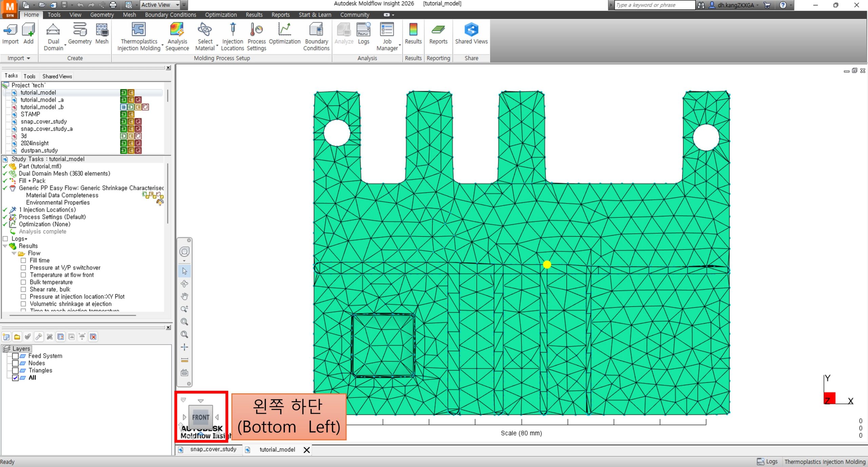Open the Analysis Sequence dialog
Viewport: 868px width, 467px height.
[x=177, y=37]
